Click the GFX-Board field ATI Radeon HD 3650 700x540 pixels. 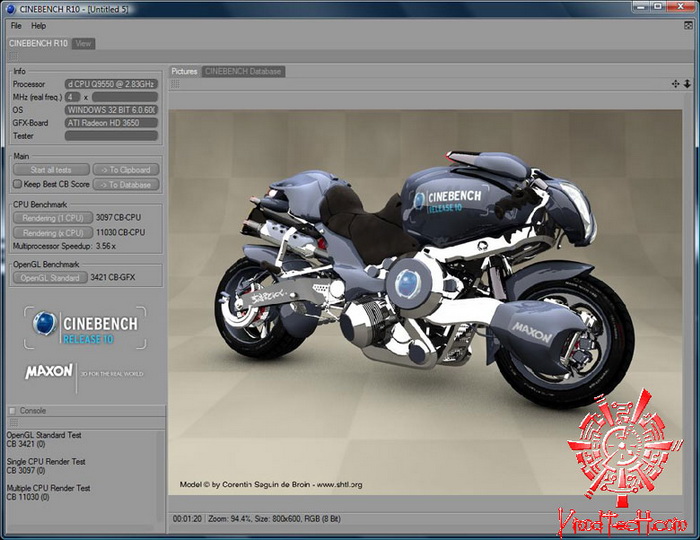(111, 123)
